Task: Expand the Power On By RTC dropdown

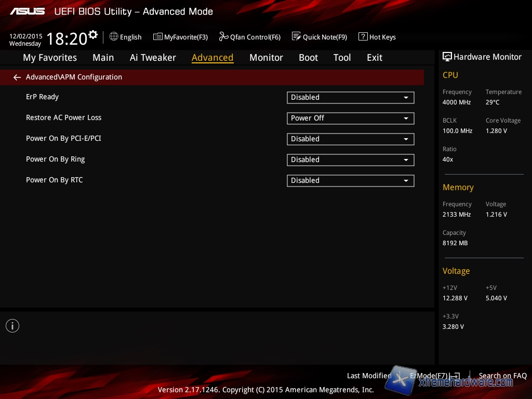Action: [x=350, y=180]
